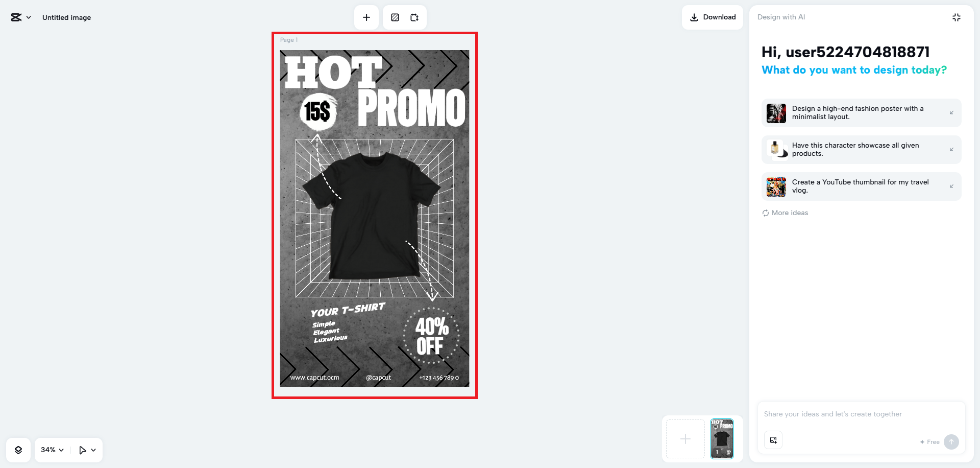Click the resize canvas icon
The width and height of the screenshot is (980, 468).
[414, 17]
